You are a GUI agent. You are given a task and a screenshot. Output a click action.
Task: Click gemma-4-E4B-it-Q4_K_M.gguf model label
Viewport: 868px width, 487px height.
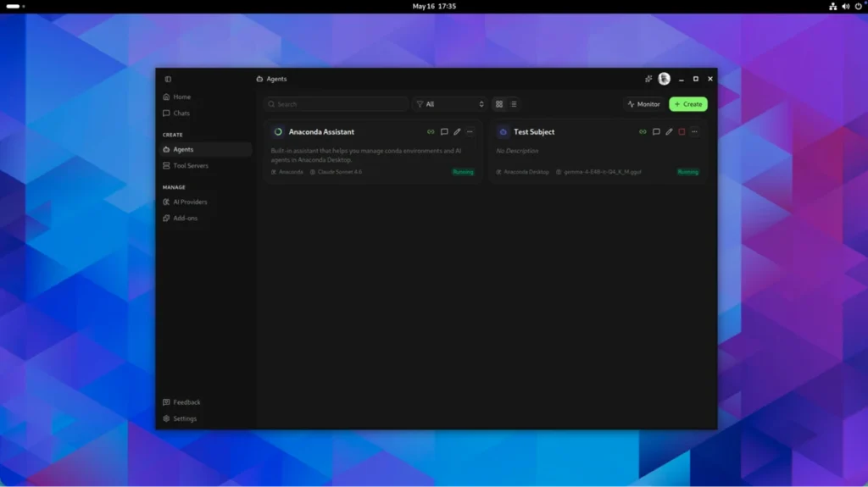click(603, 172)
